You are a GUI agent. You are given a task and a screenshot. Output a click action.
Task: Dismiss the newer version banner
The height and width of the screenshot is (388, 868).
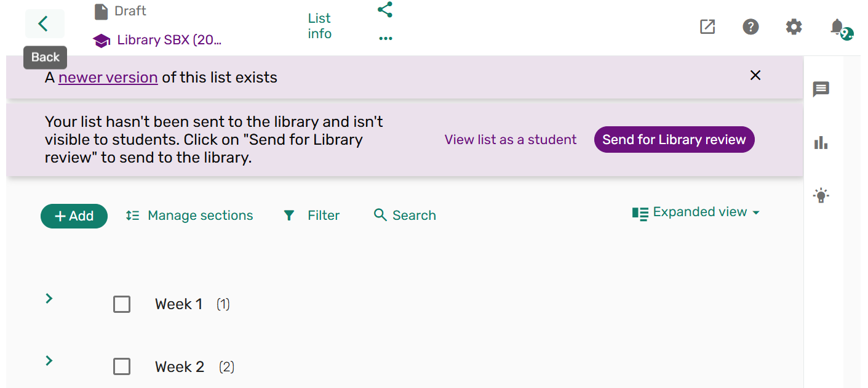(755, 75)
